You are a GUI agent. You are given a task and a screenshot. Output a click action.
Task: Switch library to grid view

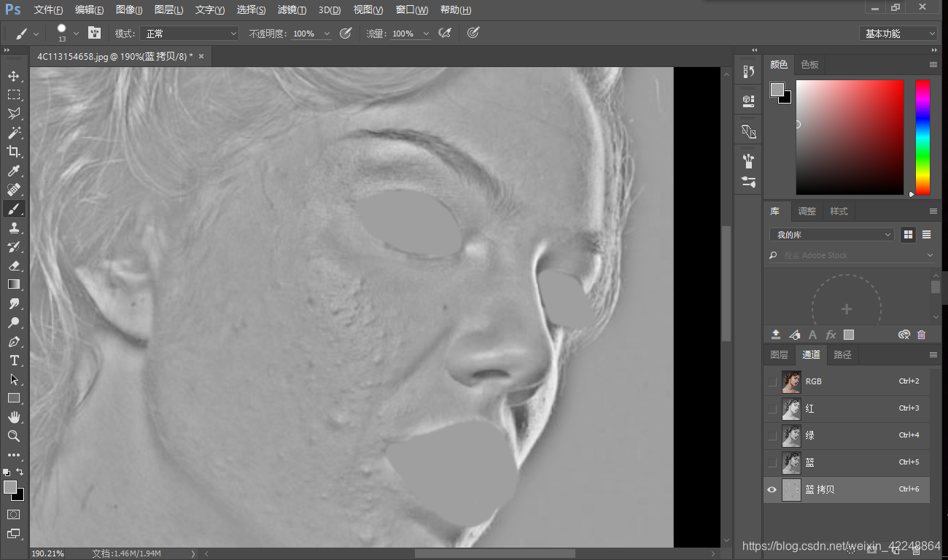pos(908,235)
